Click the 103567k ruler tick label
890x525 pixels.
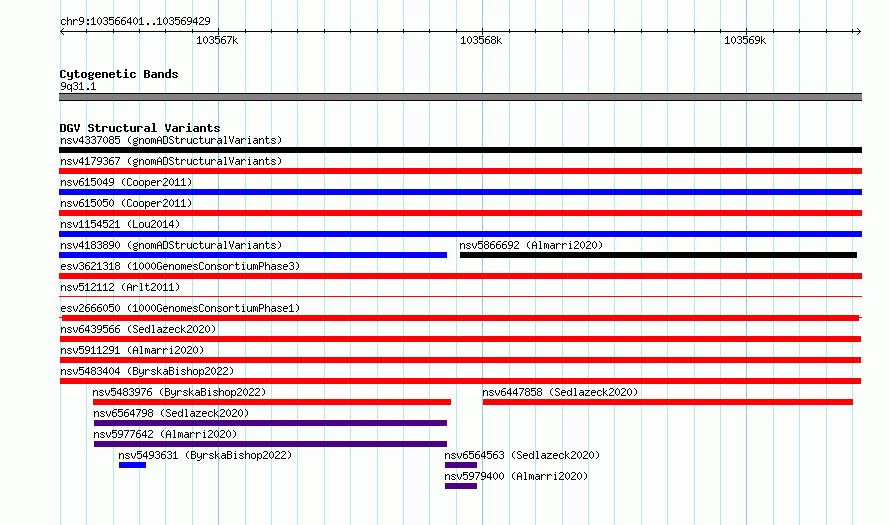217,41
